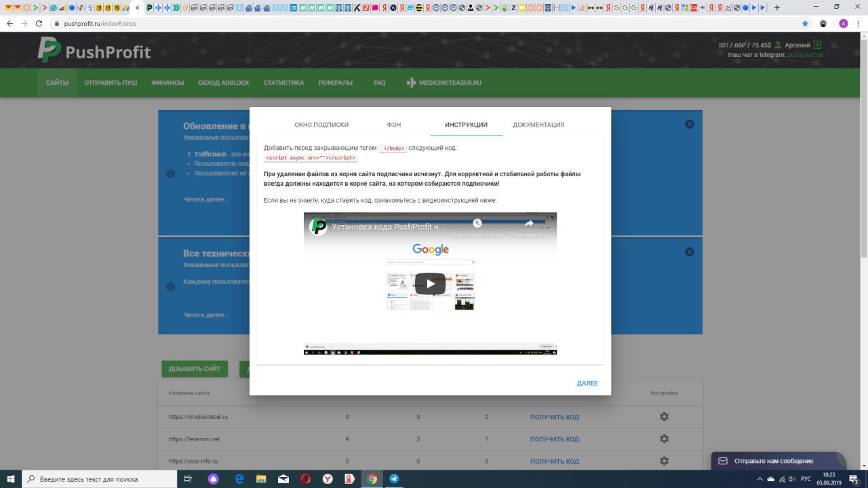Get code for your-info.ru
The image size is (868, 488).
pyautogui.click(x=555, y=461)
